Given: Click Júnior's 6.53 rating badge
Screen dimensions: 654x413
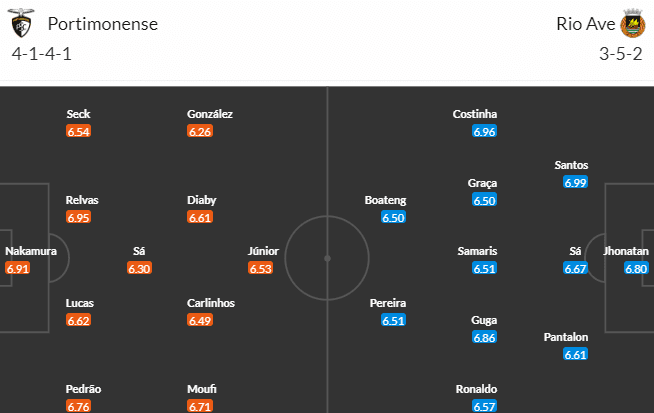Looking at the screenshot, I should pos(261,268).
